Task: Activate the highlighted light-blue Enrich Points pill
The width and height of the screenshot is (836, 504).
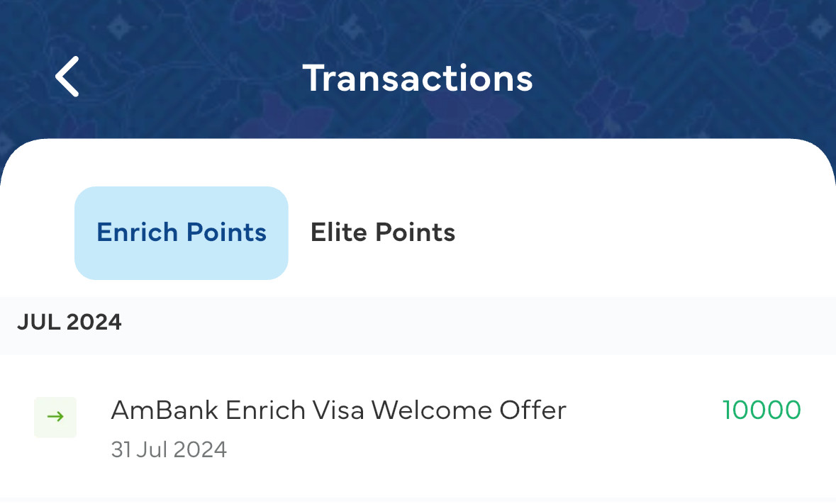Action: [182, 233]
